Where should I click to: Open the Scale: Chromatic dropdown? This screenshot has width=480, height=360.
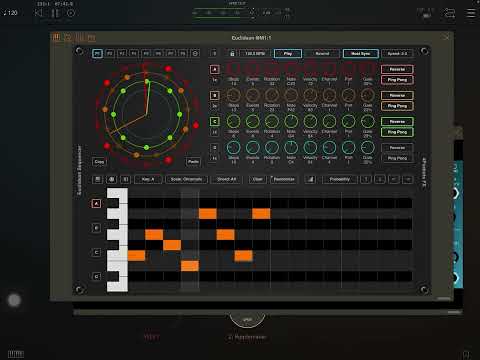(x=186, y=179)
